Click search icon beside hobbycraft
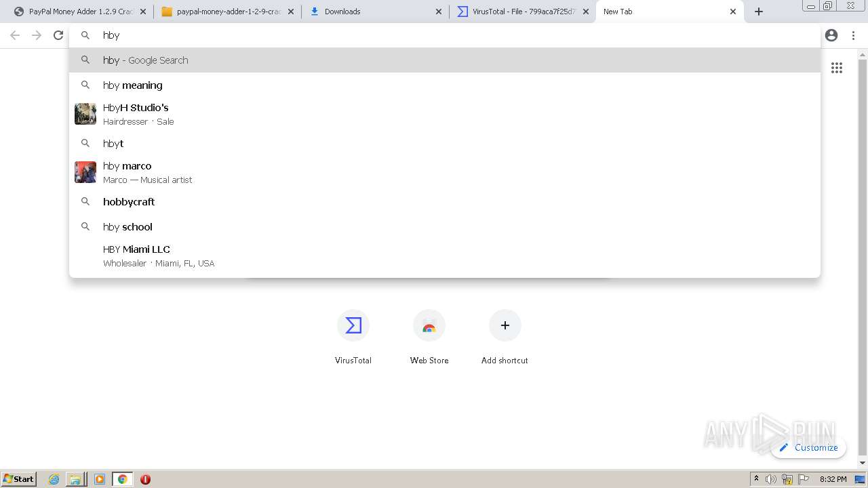Image resolution: width=868 pixels, height=488 pixels. (85, 201)
